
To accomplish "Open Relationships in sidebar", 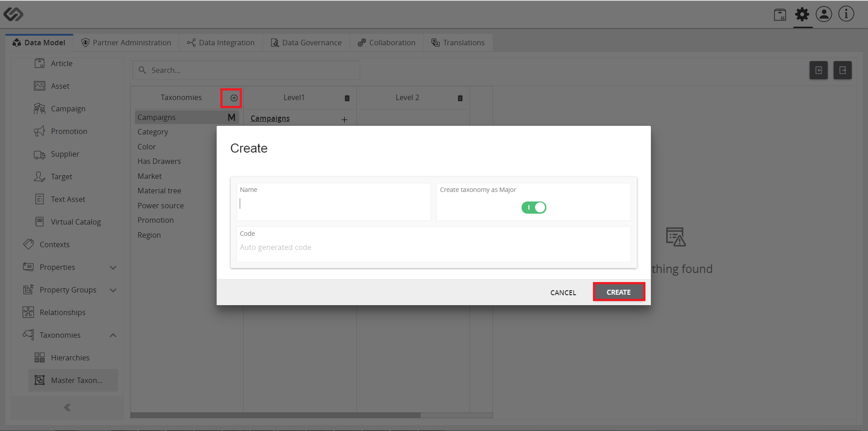I will point(62,312).
